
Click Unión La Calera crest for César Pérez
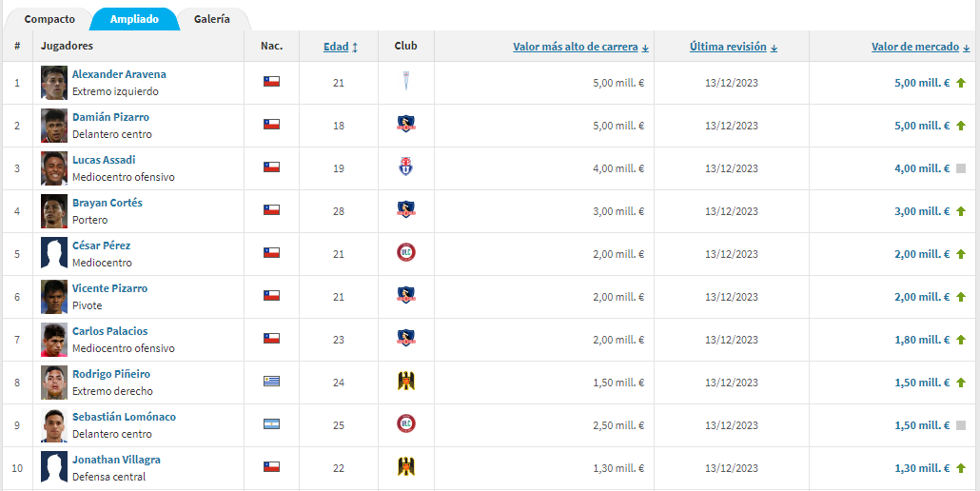point(406,253)
